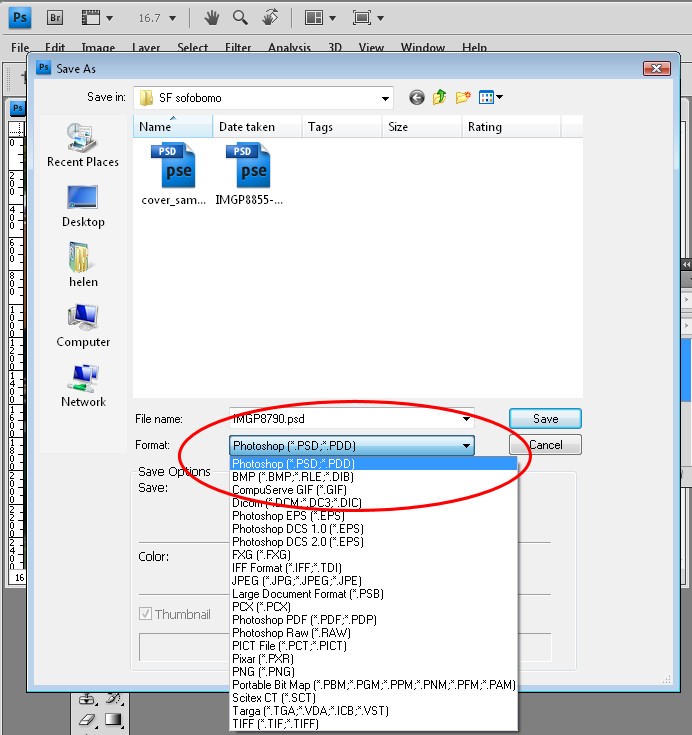Choose Photoshop Raw format

pos(374,633)
